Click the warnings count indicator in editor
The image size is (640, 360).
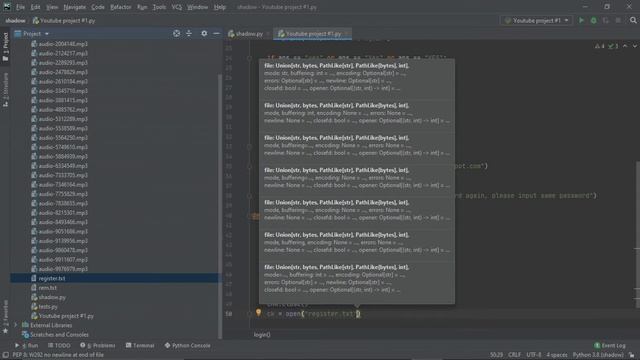click(600, 46)
